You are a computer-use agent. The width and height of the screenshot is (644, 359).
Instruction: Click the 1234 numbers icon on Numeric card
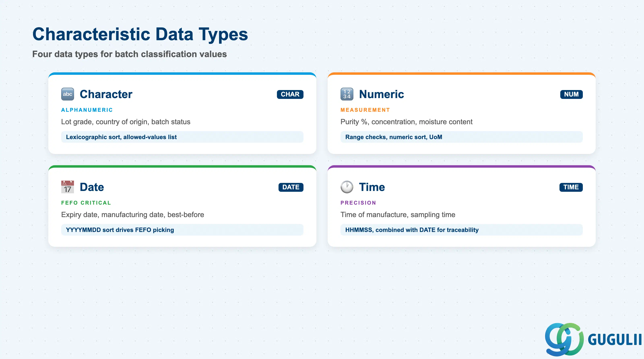347,94
